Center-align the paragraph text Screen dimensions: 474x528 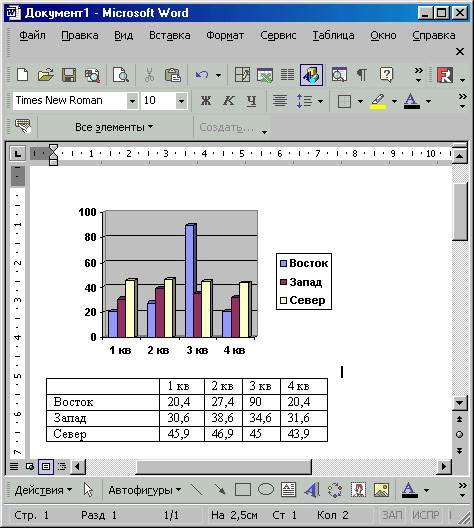(280, 101)
